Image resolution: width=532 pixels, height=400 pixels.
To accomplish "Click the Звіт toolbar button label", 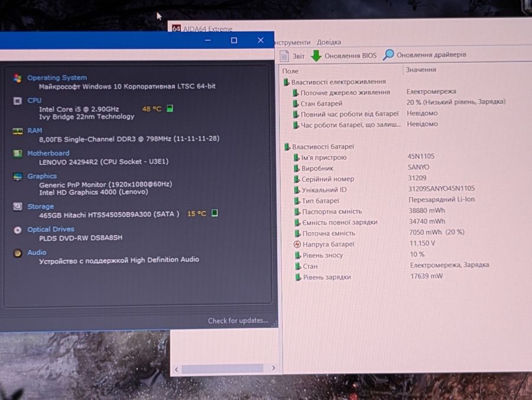I will coord(299,56).
